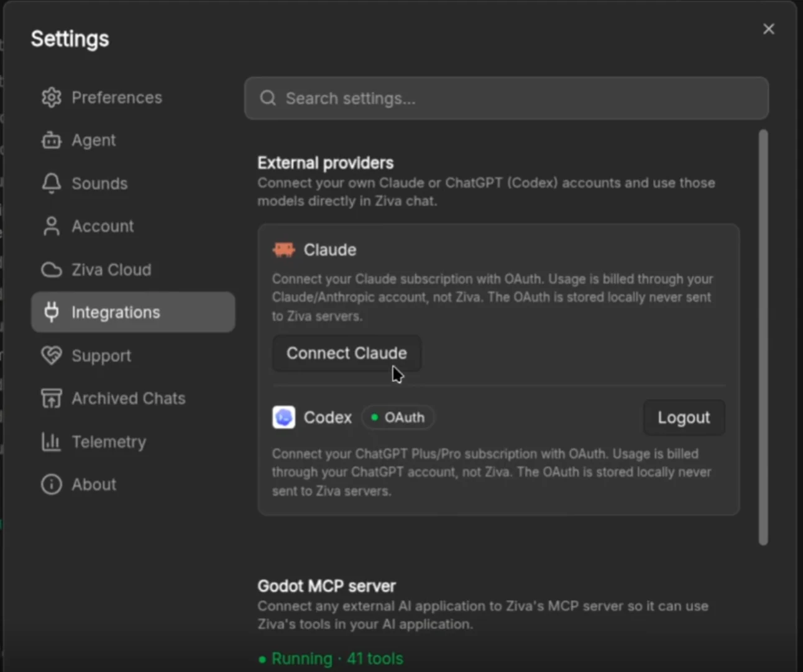Click the Ziva Cloud icon
This screenshot has height=672, width=803.
pos(52,270)
